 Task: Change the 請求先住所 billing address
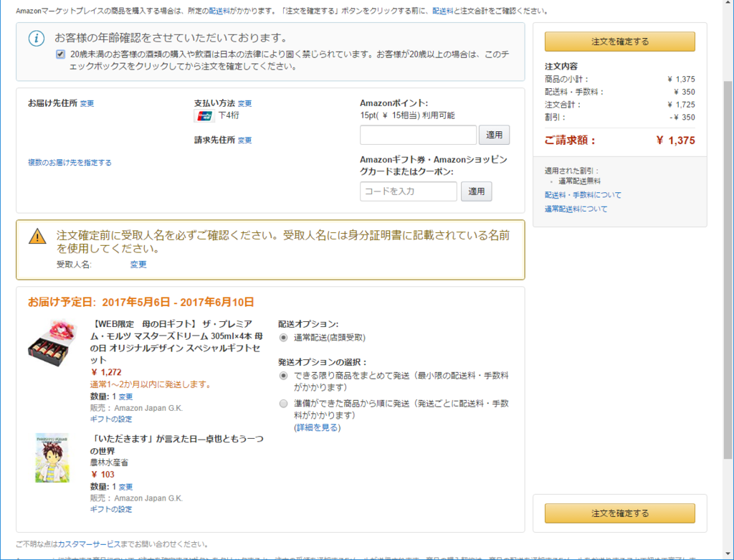[245, 140]
